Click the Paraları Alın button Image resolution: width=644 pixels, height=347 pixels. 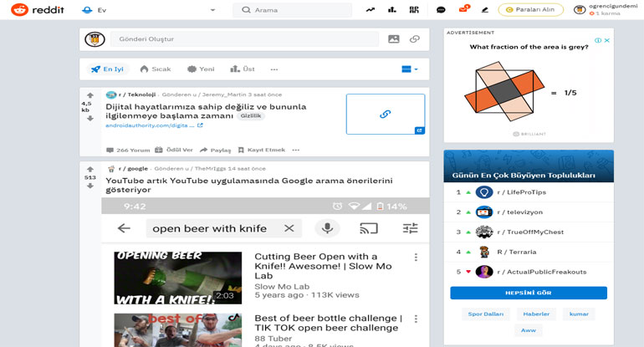pyautogui.click(x=530, y=9)
